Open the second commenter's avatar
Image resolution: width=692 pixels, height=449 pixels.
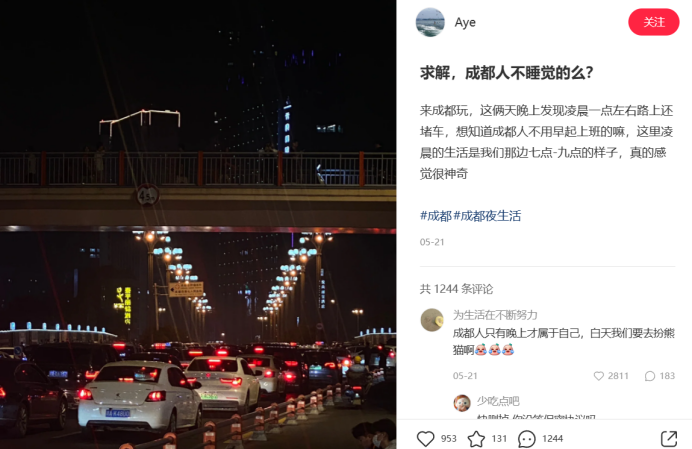(462, 403)
